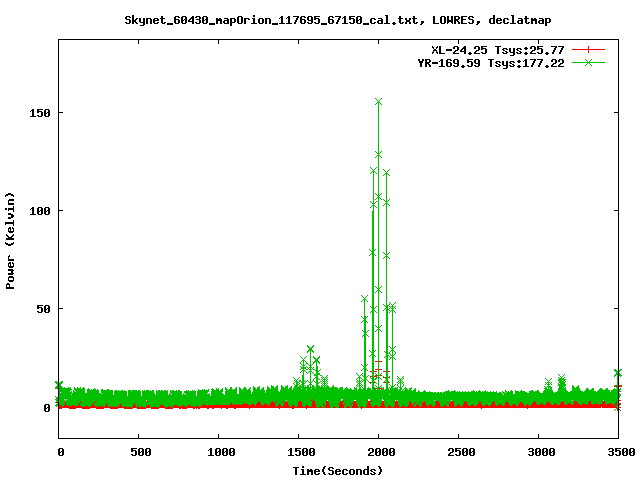Click the Power (Kelvin) axis label
This screenshot has width=640, height=480.
[10, 241]
